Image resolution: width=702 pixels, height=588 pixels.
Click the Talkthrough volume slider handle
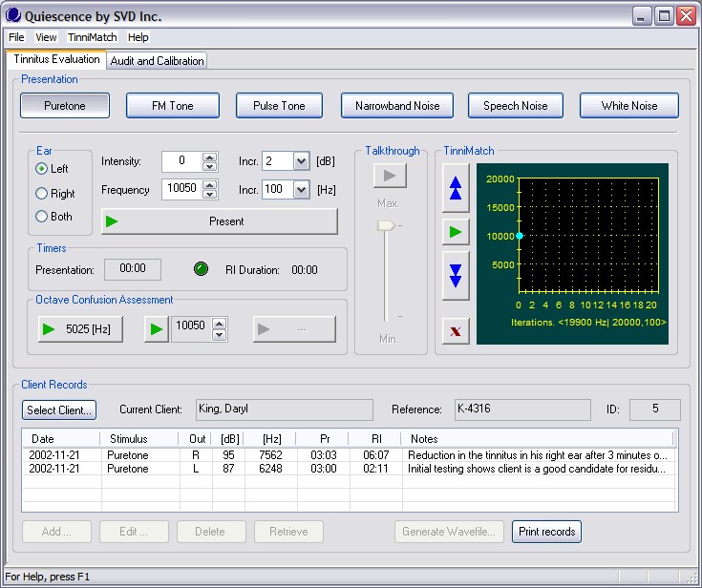click(x=386, y=225)
